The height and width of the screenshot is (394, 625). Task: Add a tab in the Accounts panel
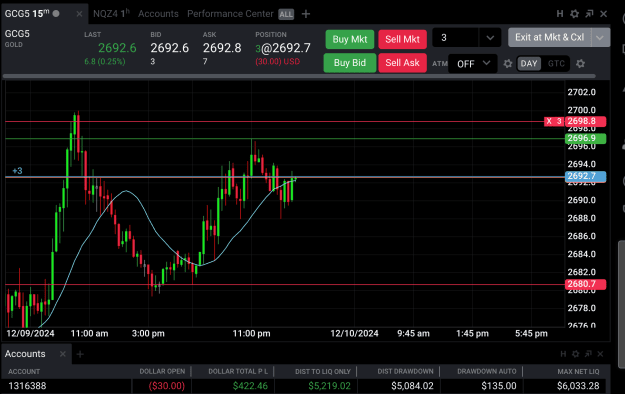point(80,354)
